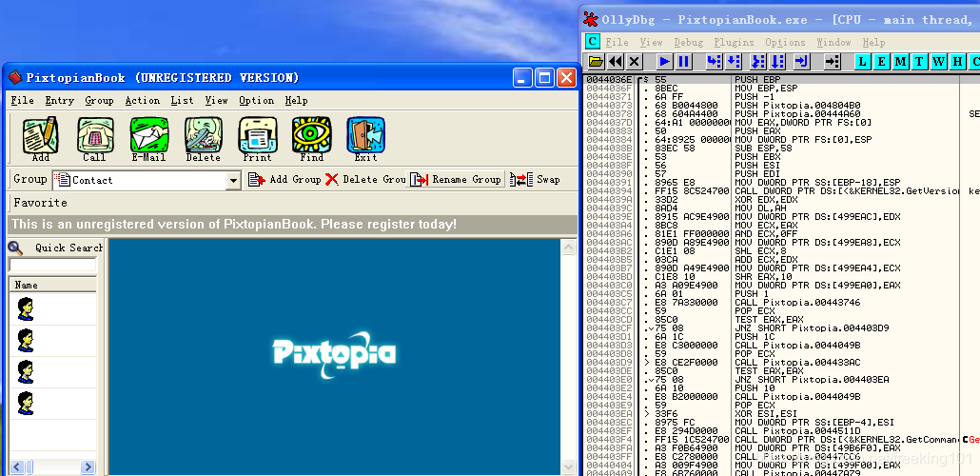This screenshot has height=476, width=980.
Task: Click OllyDbg's Step into icon
Action: (x=714, y=61)
